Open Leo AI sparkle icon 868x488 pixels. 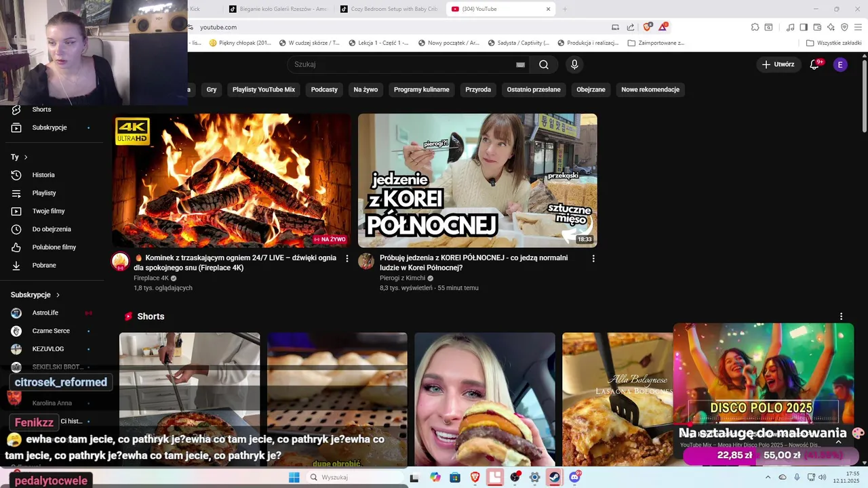coord(831,27)
